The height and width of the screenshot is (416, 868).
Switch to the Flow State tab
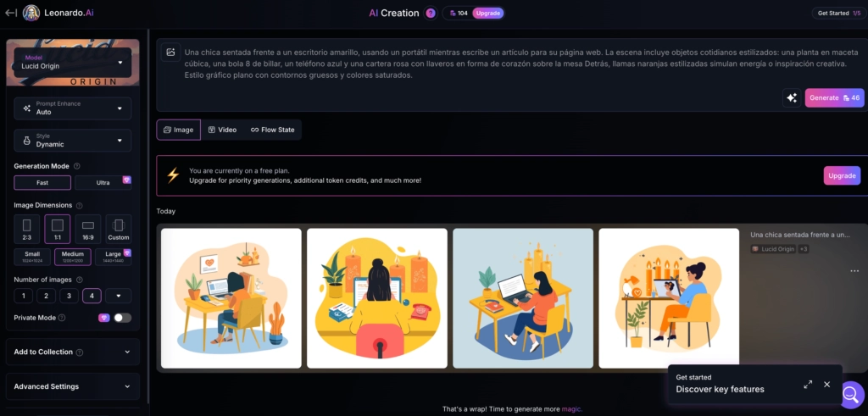point(272,130)
